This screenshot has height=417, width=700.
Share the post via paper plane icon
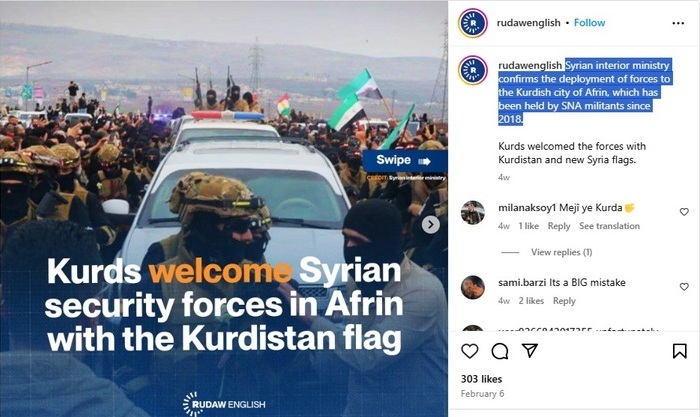click(x=529, y=350)
